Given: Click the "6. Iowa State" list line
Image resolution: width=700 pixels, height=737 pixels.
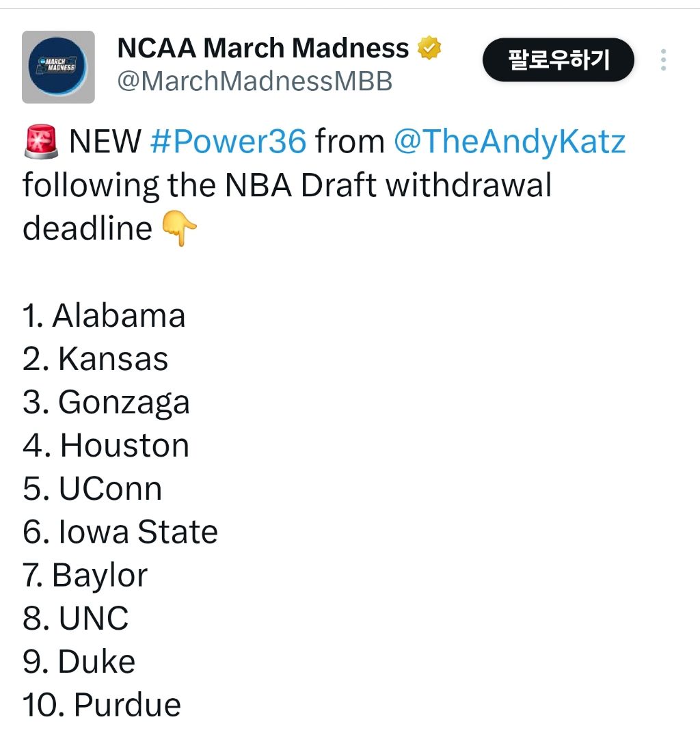Looking at the screenshot, I should click(x=120, y=532).
